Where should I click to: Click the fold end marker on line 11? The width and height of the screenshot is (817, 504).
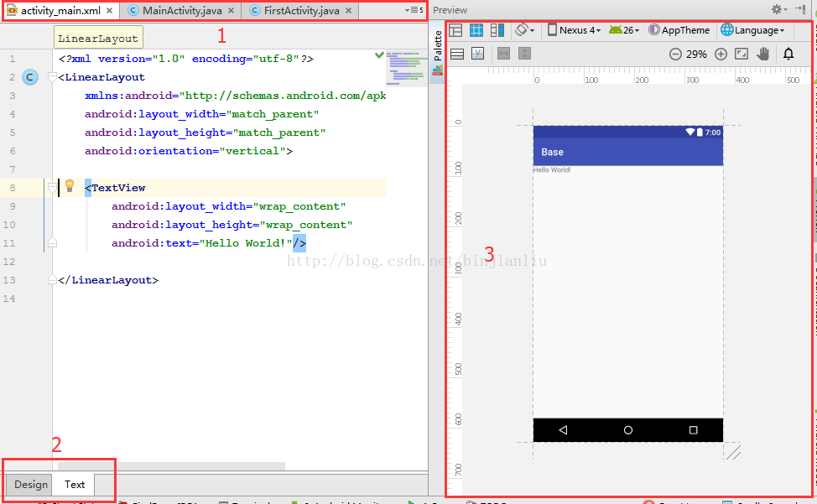tap(51, 243)
